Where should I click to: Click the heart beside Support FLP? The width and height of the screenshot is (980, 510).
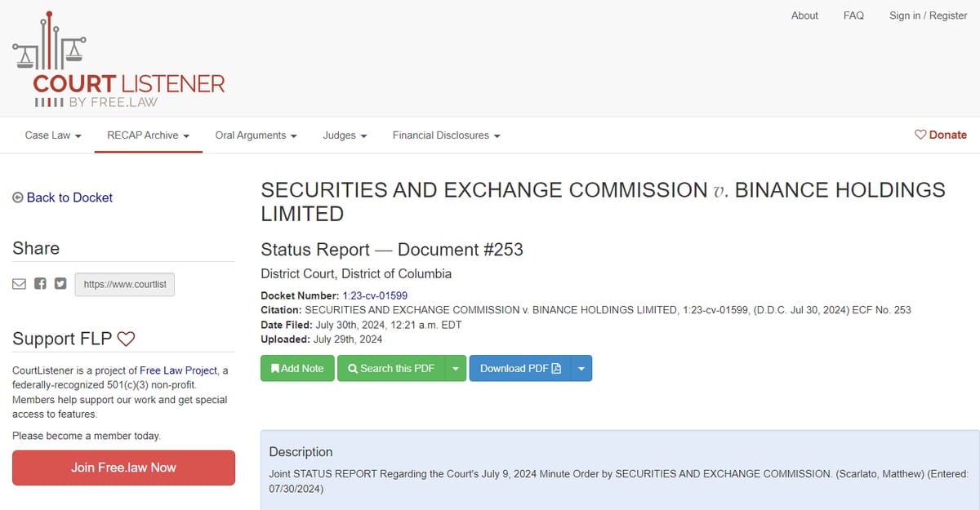126,338
